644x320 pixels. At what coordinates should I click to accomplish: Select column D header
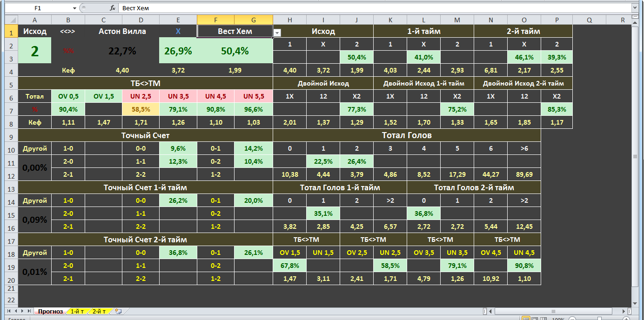click(x=141, y=20)
